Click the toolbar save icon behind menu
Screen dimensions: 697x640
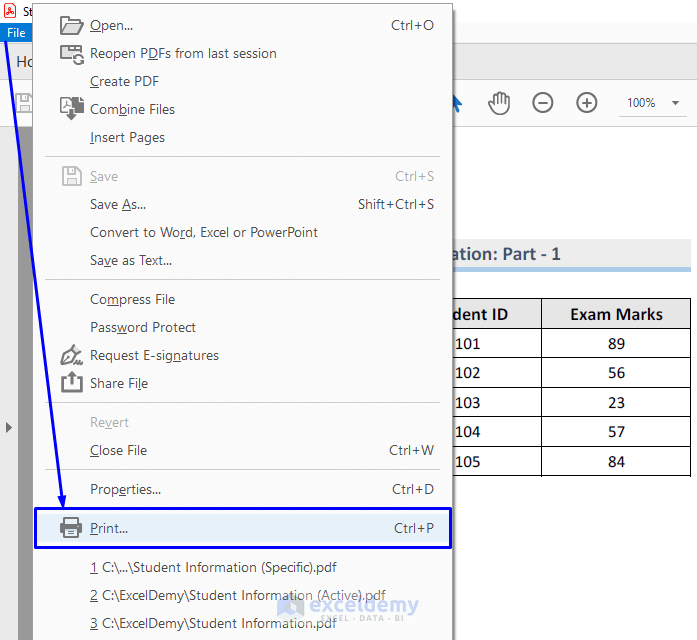(x=24, y=103)
